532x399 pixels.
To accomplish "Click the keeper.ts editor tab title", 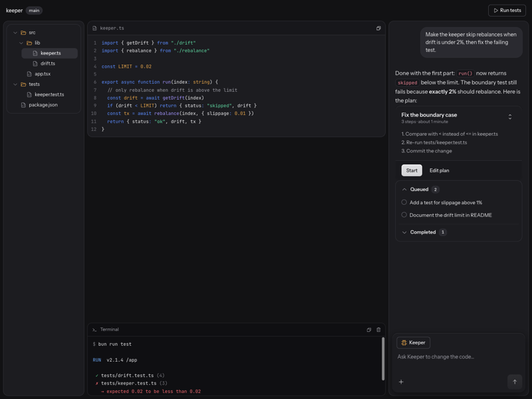I will point(112,28).
